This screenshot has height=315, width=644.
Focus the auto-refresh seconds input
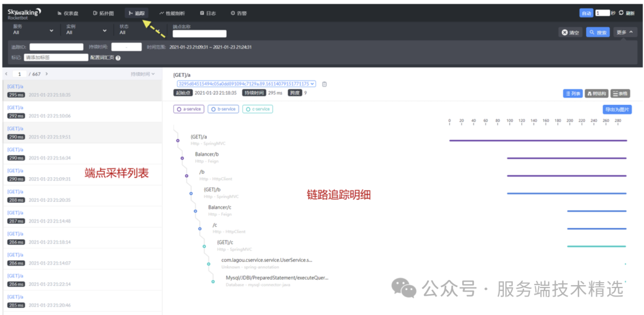pyautogui.click(x=602, y=13)
